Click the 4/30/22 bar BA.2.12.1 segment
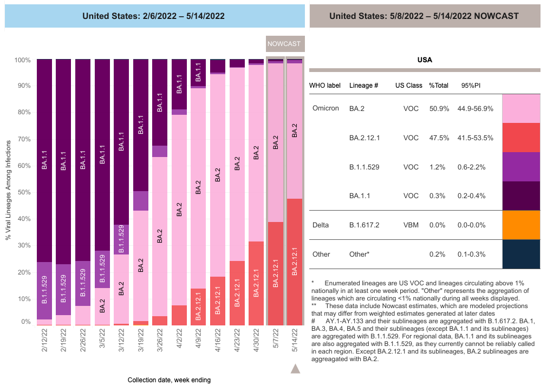Image resolution: width=547 pixels, height=392 pixels. [256, 283]
